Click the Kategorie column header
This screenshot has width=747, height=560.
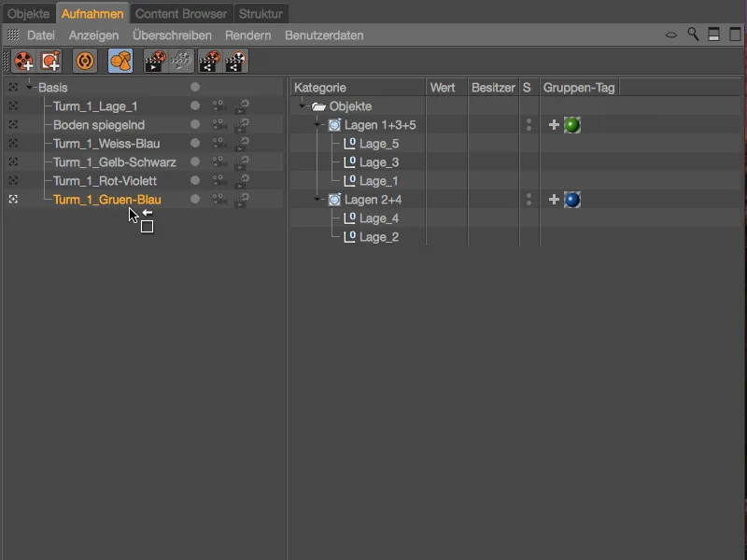(358, 88)
